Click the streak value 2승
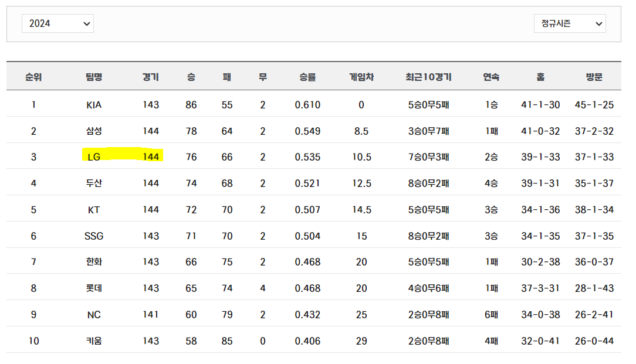Image resolution: width=636 pixels, height=364 pixels. pyautogui.click(x=491, y=157)
